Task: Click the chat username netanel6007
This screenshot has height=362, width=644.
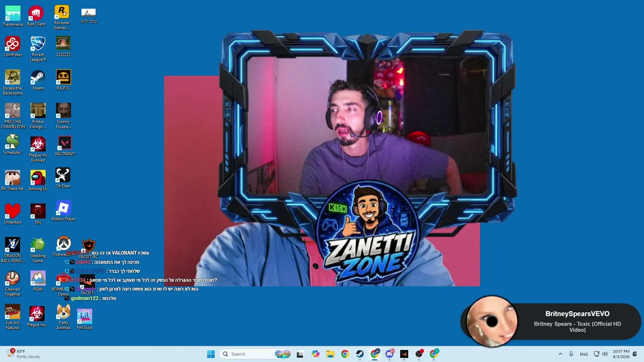Action: pyautogui.click(x=90, y=271)
